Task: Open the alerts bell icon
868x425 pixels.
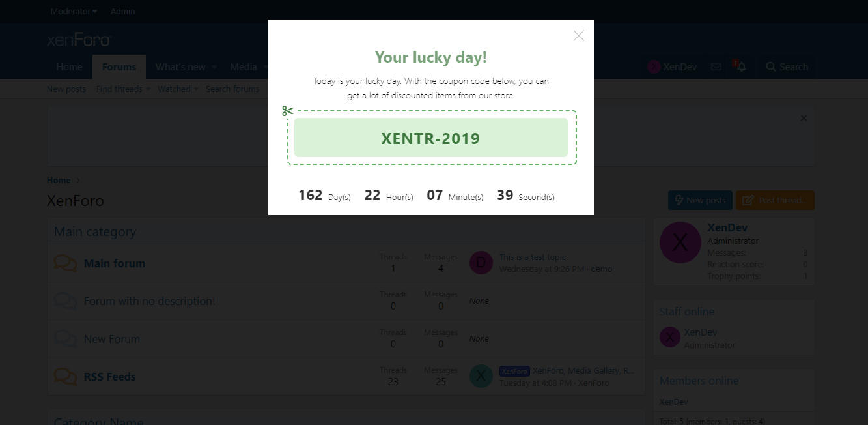Action: [741, 67]
